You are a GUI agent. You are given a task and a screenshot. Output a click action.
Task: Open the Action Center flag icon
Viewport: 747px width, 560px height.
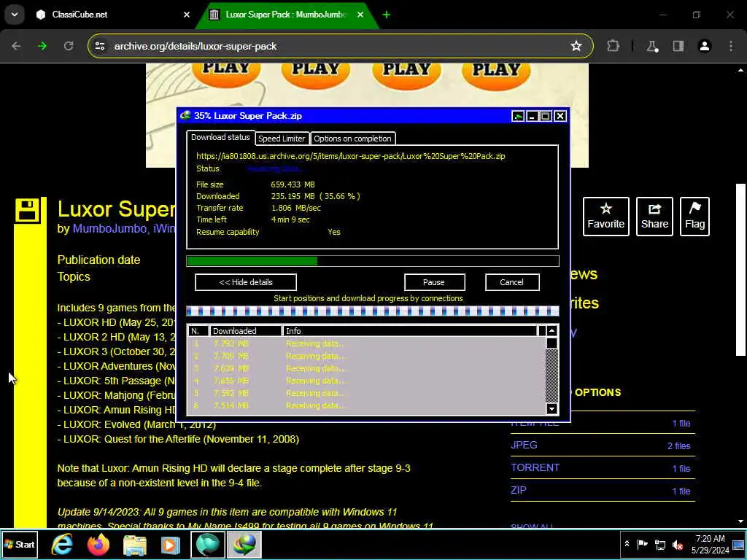coord(642,544)
